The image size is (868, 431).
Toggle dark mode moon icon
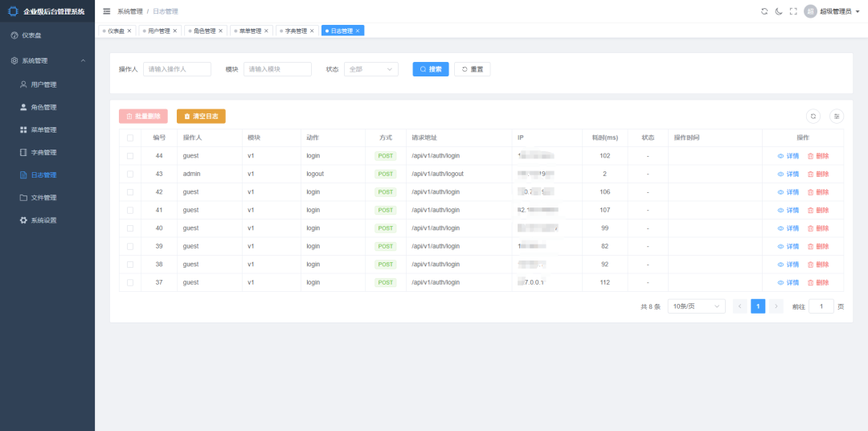pos(779,11)
